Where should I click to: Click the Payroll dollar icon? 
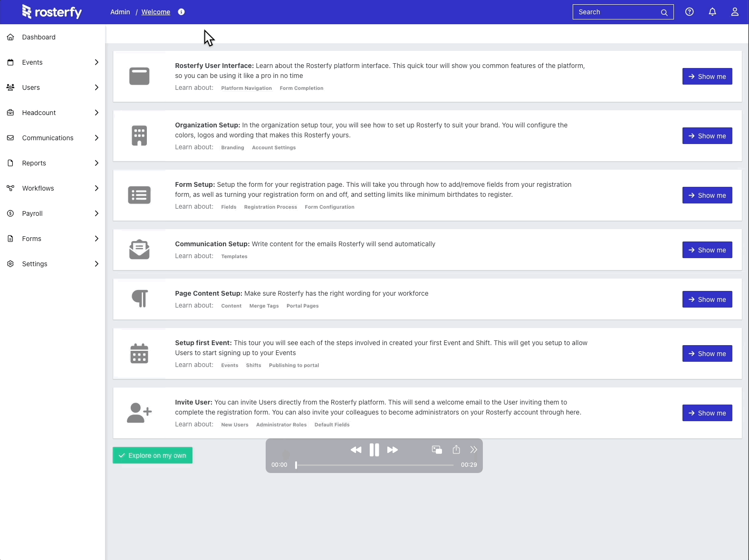pos(10,213)
